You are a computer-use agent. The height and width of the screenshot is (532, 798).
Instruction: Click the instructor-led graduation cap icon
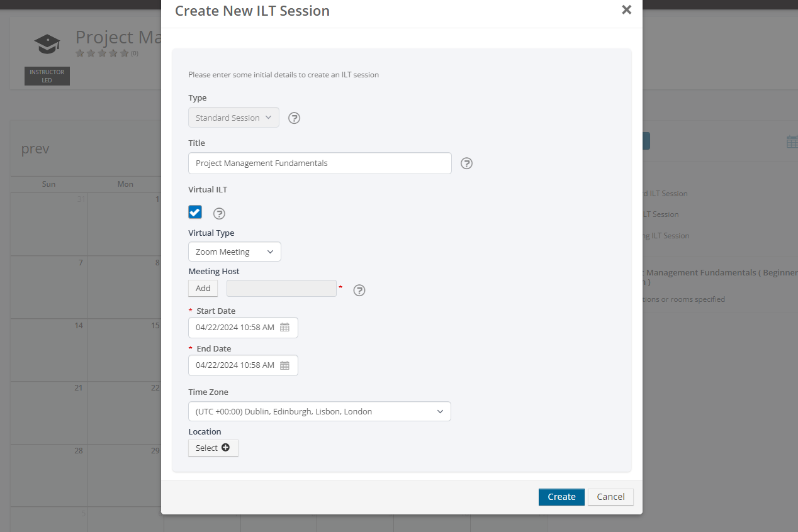click(x=47, y=44)
